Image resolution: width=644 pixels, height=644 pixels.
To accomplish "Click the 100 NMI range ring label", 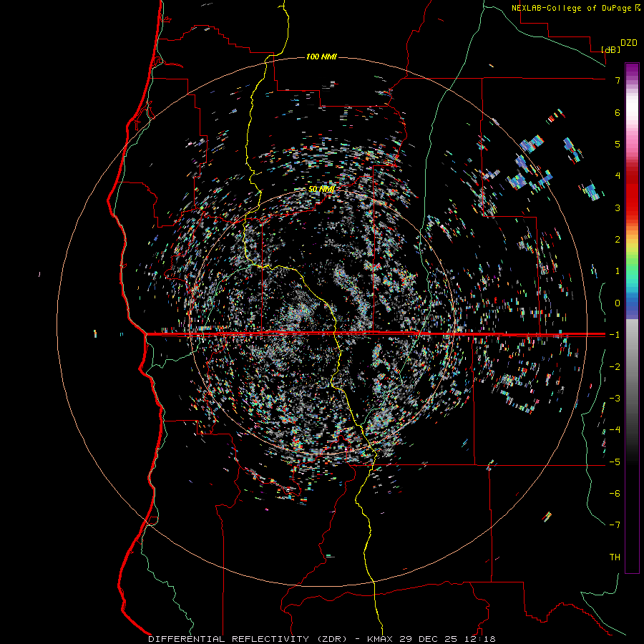I will point(321,57).
